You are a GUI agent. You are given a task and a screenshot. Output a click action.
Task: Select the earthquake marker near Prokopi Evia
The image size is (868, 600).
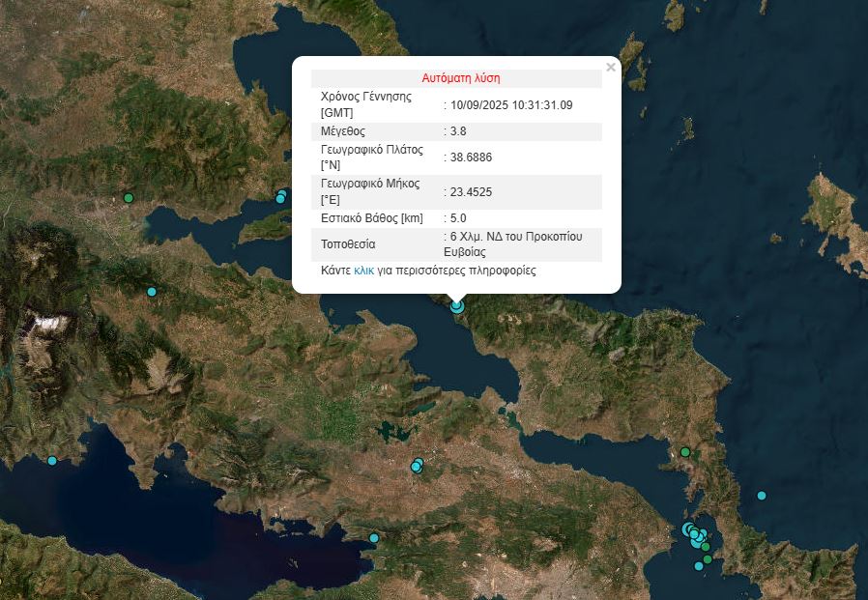457,306
